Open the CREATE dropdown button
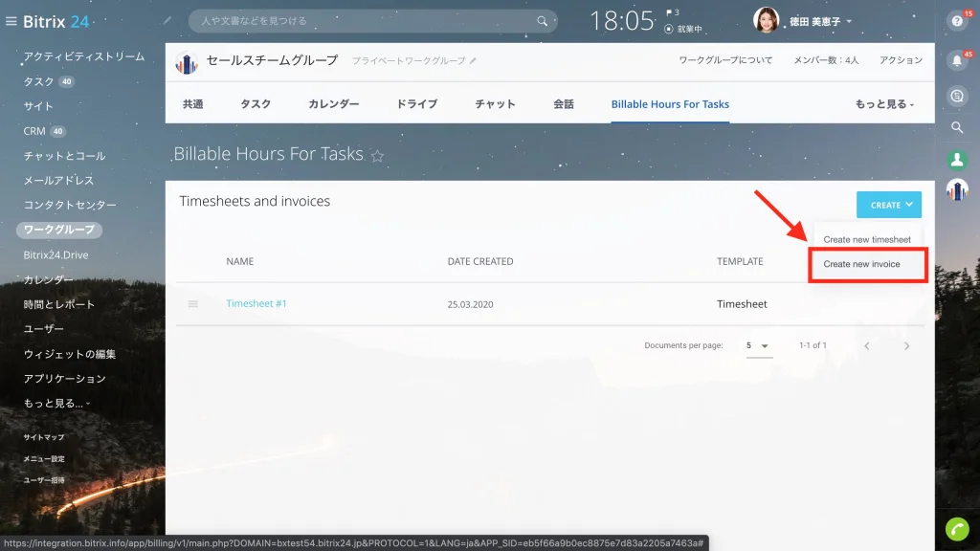The width and height of the screenshot is (980, 551). pos(889,205)
